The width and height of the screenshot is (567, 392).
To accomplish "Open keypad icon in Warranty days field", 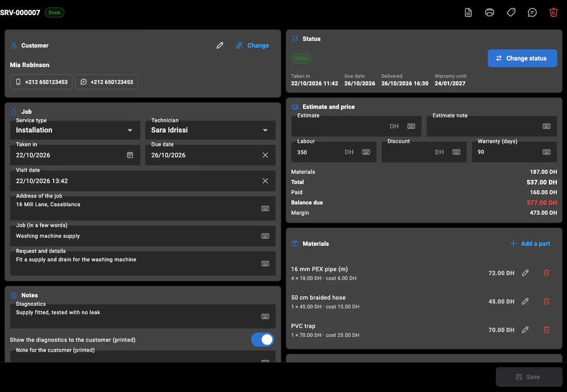I will 547,152.
